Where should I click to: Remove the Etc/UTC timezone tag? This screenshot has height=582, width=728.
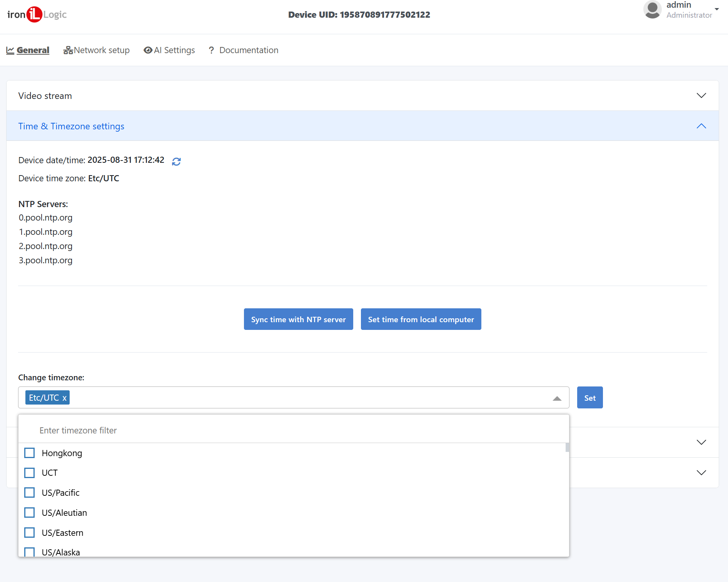65,398
